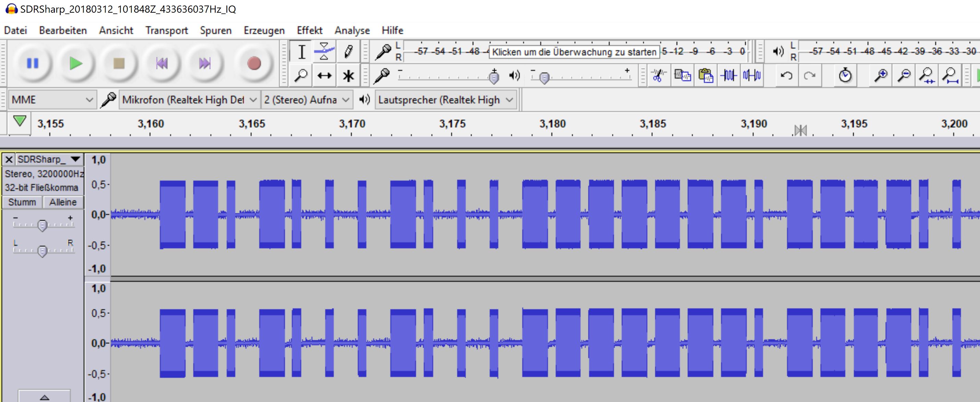
Task: Select the Envelope tool
Action: click(324, 52)
